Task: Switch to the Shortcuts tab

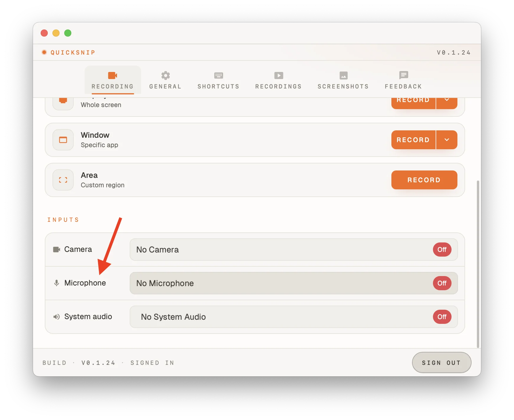Action: (218, 80)
